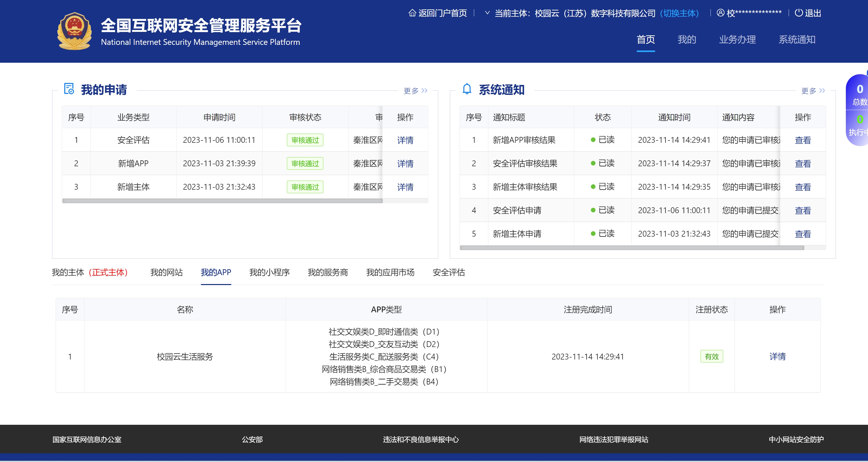Image resolution: width=868 pixels, height=462 pixels.
Task: Open the 业务办理 navigation menu
Action: tap(737, 40)
